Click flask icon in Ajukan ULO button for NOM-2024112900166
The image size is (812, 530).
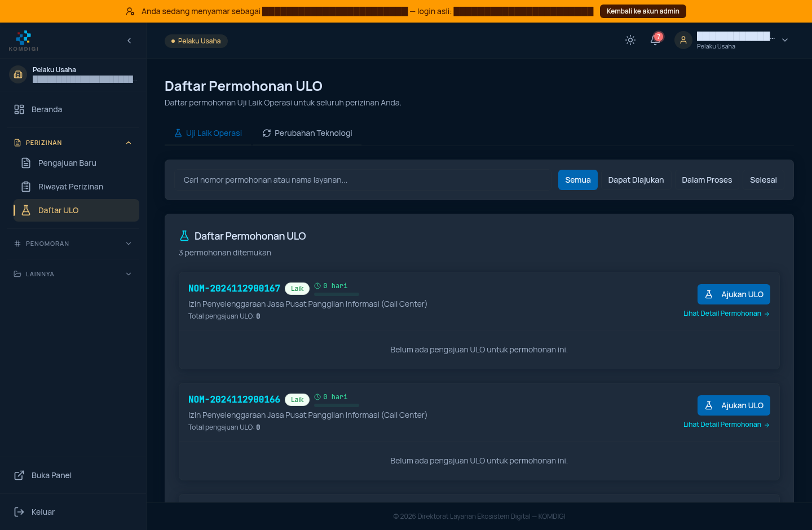pos(709,405)
